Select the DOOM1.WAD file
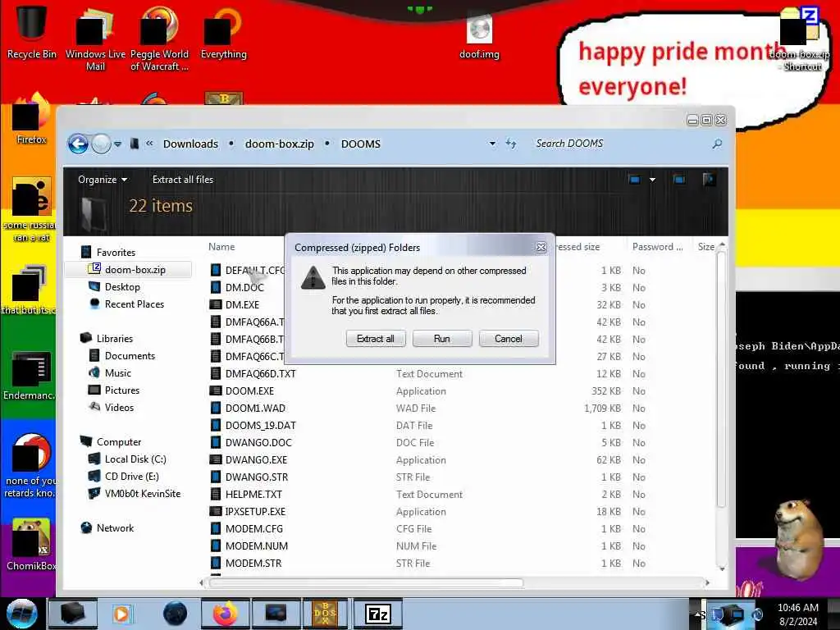 point(255,409)
